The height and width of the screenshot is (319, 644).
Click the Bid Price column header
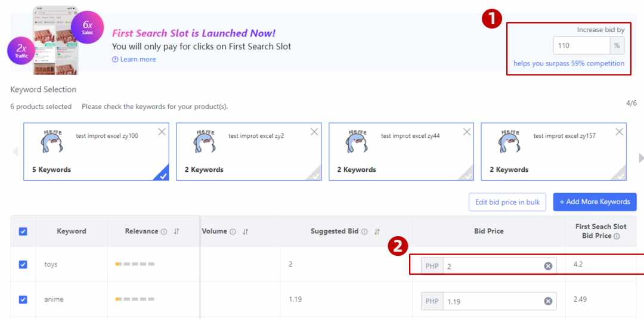489,231
